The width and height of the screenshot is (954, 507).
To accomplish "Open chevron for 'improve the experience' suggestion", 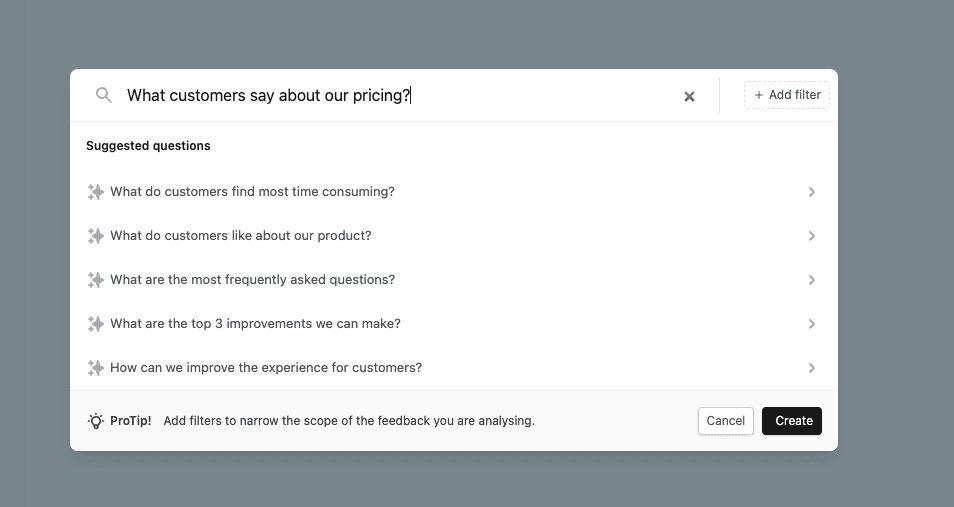I will (811, 368).
